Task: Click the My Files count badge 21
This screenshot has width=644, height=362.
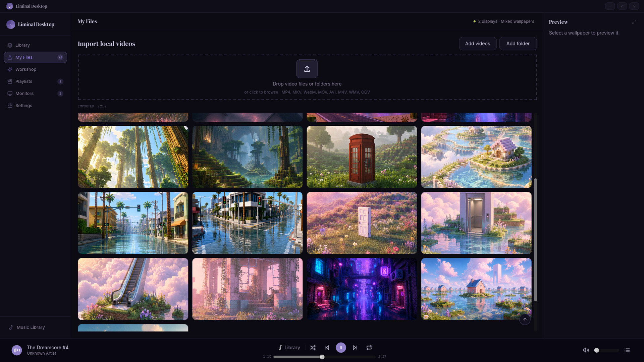Action: pos(60,57)
